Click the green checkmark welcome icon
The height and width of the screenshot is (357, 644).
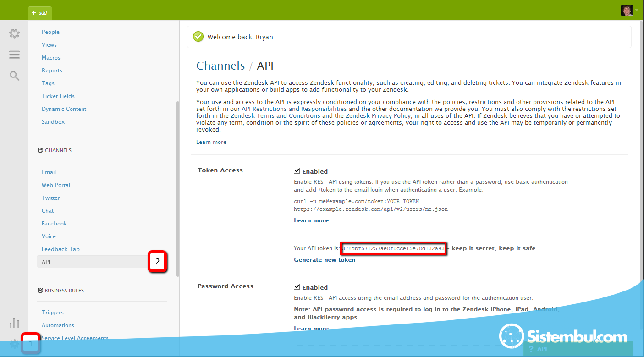[x=198, y=37]
